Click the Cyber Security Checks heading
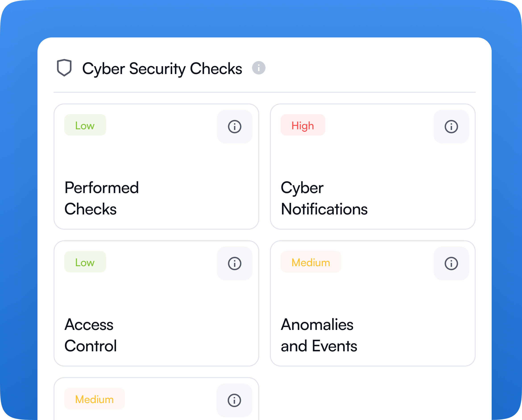Screen dimensions: 522x420 [x=162, y=68]
